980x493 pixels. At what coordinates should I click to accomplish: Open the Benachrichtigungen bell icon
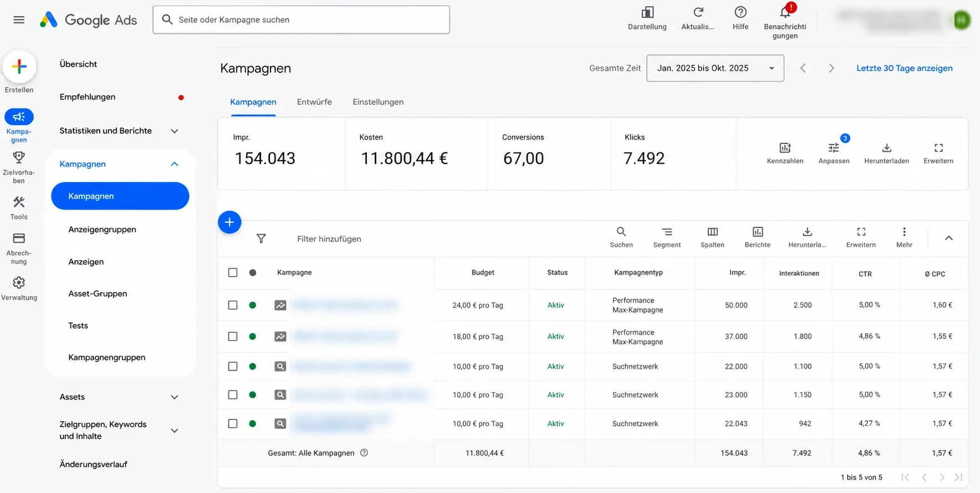[x=785, y=12]
